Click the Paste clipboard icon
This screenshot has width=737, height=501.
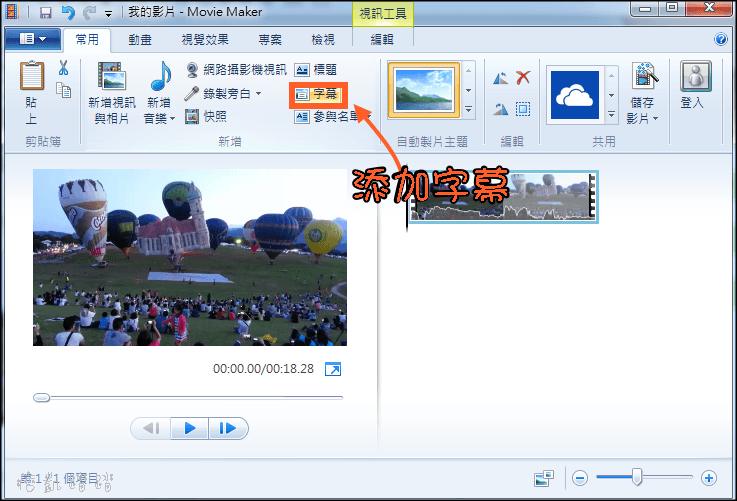pyautogui.click(x=32, y=75)
